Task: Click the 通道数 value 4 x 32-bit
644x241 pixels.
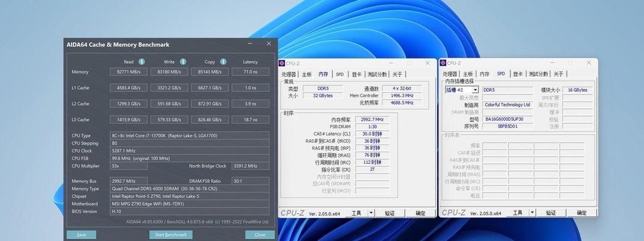Action: coord(402,89)
